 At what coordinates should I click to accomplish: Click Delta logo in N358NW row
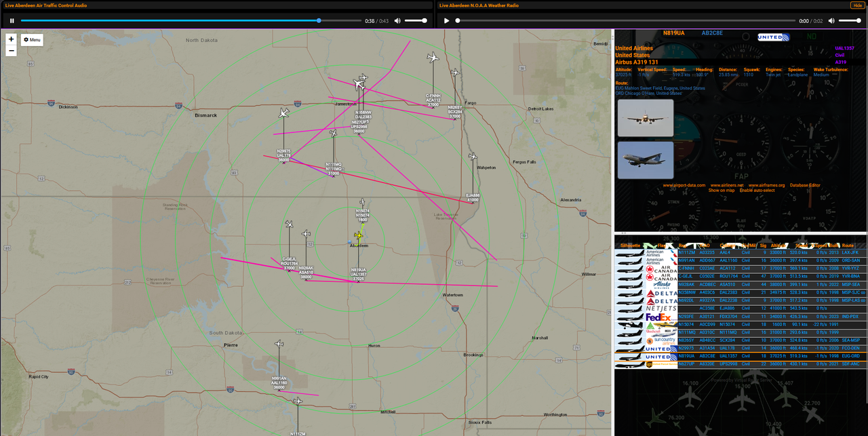[661, 293]
